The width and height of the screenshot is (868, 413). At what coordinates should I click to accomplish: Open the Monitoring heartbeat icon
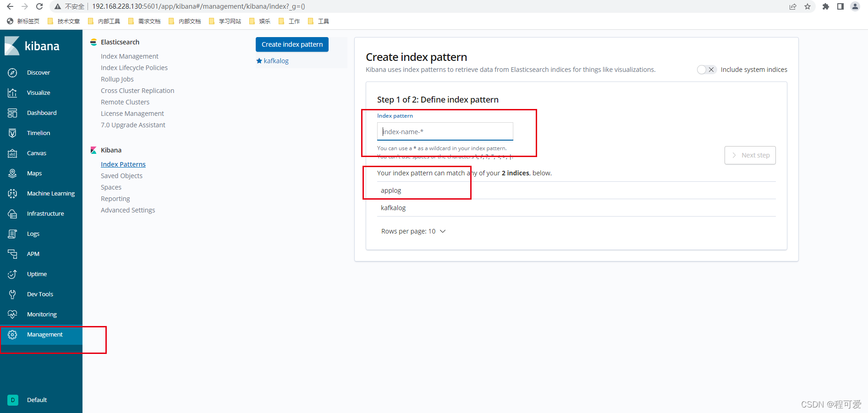tap(12, 315)
